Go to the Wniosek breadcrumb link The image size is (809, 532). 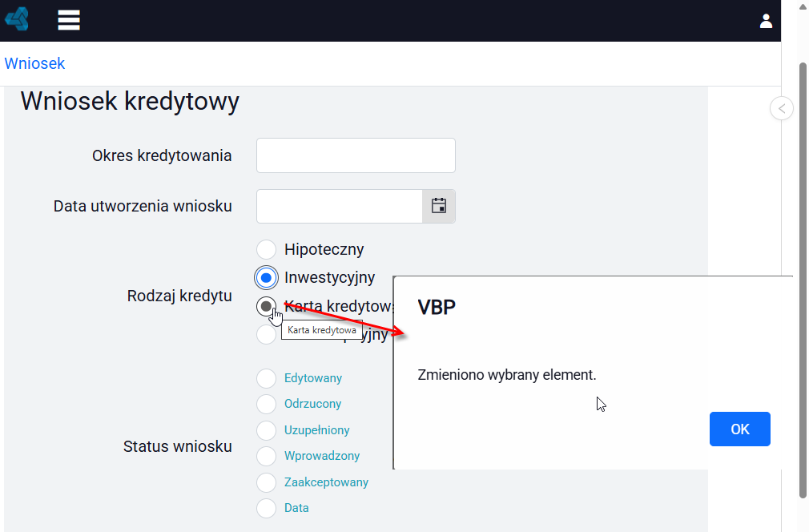click(x=34, y=63)
